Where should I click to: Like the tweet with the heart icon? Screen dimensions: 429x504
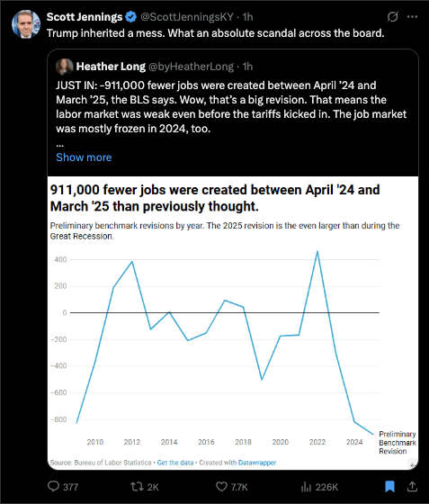[221, 487]
